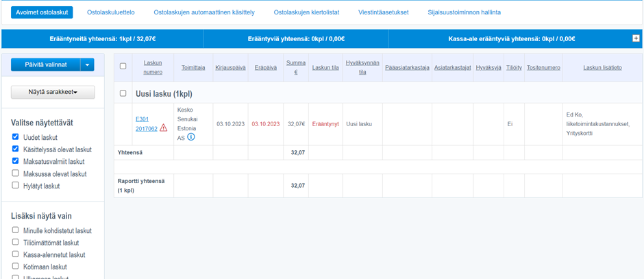
Task: Open Sijaisuustoiminnon hallinta tab
Action: 464,12
